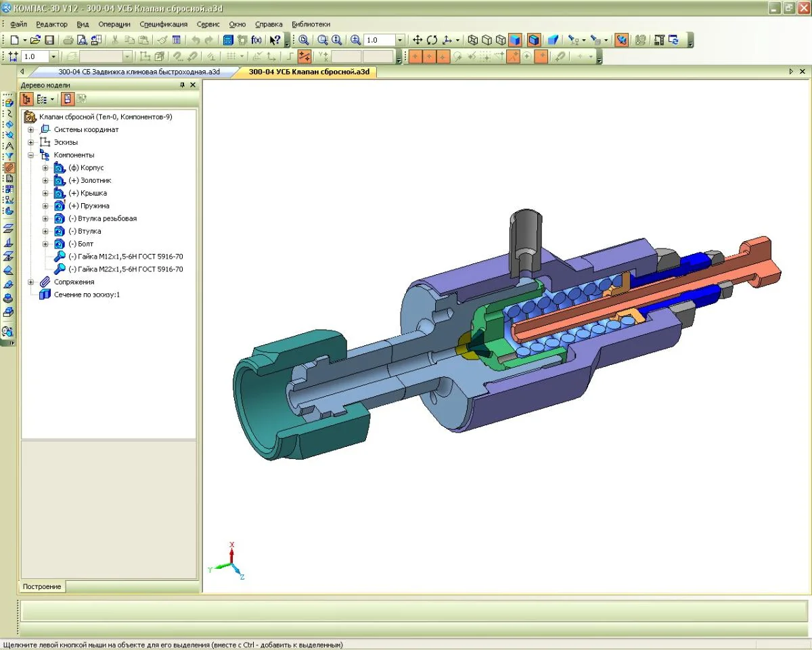The width and height of the screenshot is (812, 650).
Task: Expand the Системы координат tree node
Action: coord(30,129)
